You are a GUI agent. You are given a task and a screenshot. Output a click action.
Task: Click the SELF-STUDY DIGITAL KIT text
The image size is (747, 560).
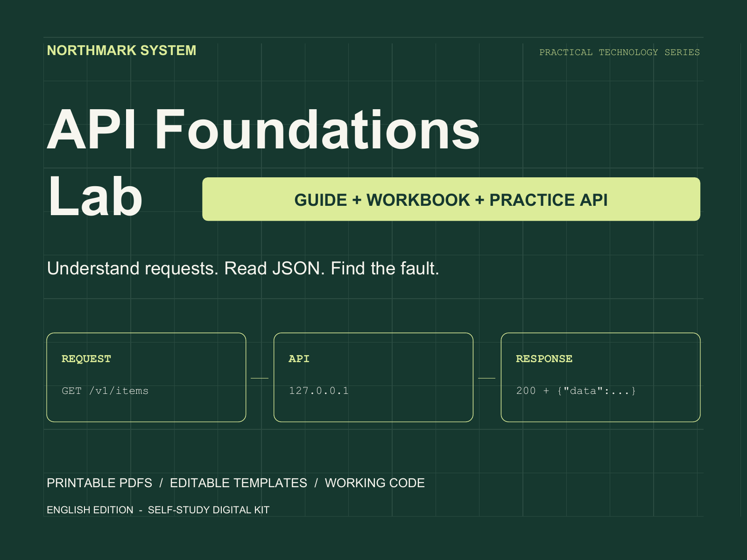tap(209, 510)
